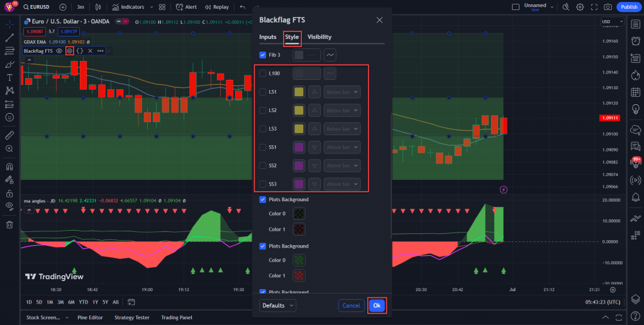The image size is (644, 325).
Task: Open the Indicators menu
Action: pos(128,7)
